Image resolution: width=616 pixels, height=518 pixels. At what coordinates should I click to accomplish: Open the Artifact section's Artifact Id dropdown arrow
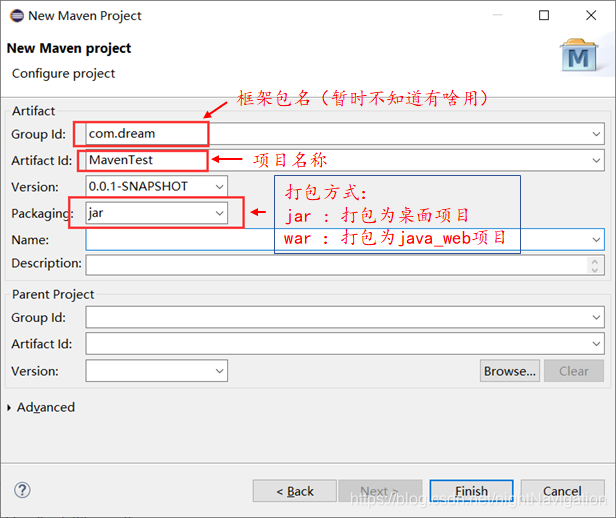click(x=596, y=160)
